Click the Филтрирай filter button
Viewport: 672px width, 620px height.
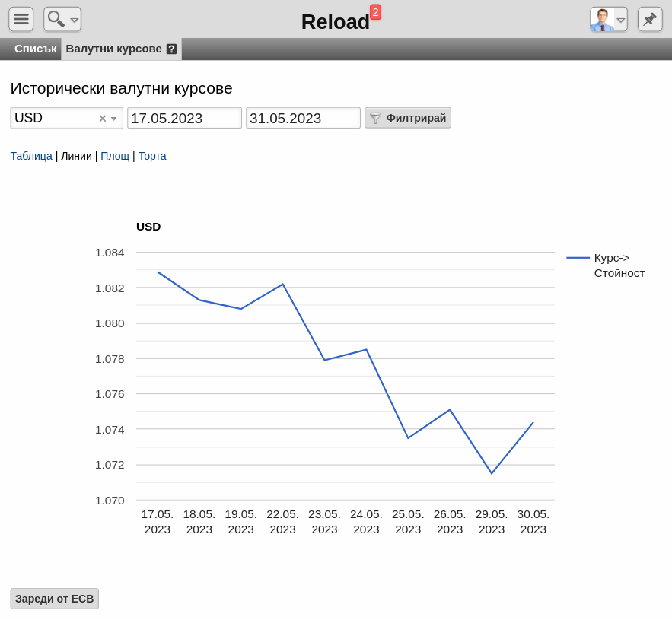pyautogui.click(x=408, y=118)
